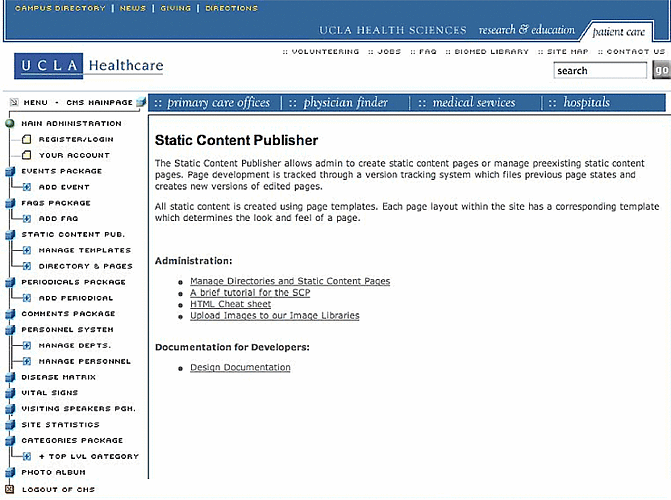Click the cube icon beside Periodicals Package
The width and height of the screenshot is (671, 500).
point(10,282)
